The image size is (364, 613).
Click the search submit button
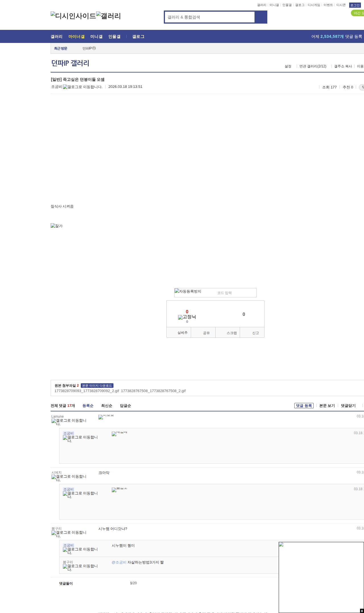261,17
